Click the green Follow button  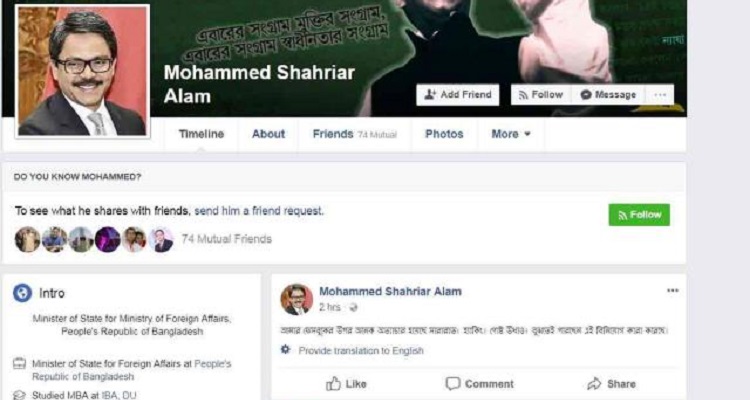tap(639, 215)
